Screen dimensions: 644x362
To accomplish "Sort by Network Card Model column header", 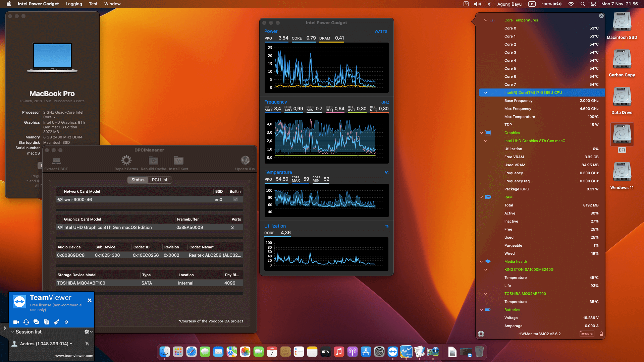I will (x=138, y=191).
